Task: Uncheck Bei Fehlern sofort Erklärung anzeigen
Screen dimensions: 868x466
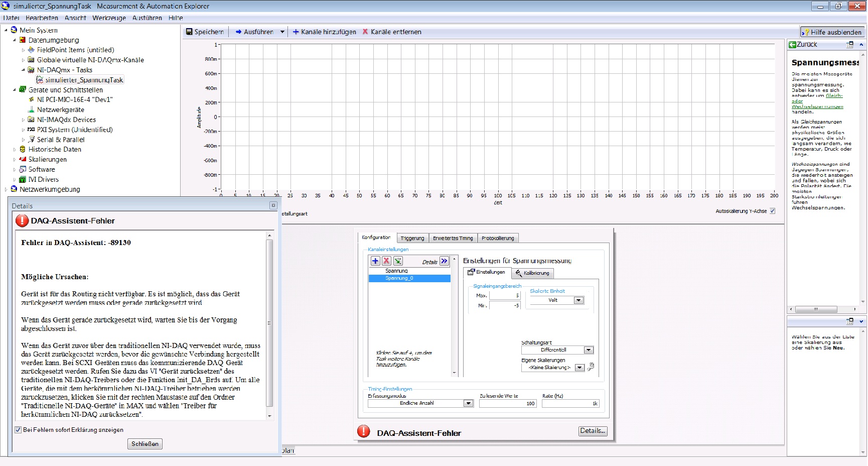Action: pos(18,430)
